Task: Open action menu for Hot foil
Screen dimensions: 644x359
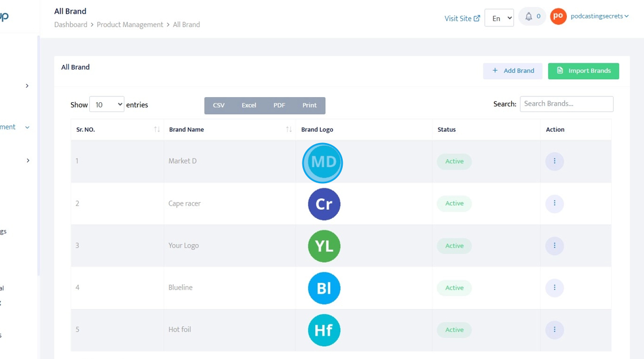Action: tap(554, 330)
